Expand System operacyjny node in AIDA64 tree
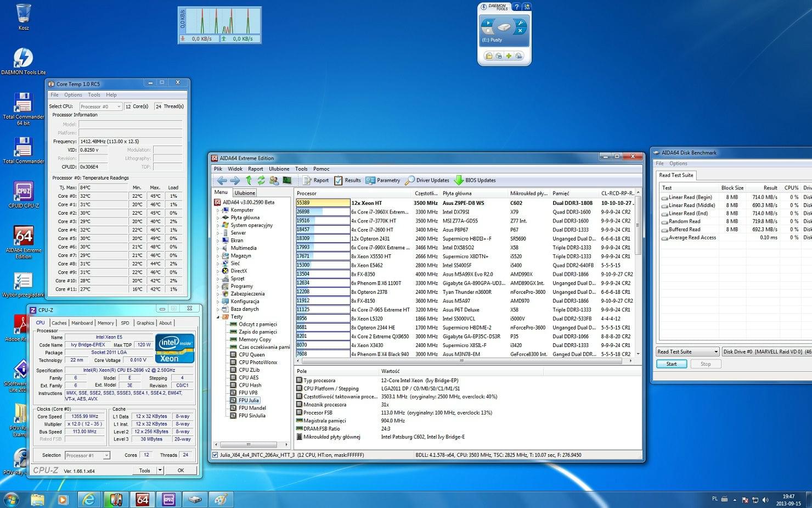The width and height of the screenshot is (812, 508). (218, 225)
